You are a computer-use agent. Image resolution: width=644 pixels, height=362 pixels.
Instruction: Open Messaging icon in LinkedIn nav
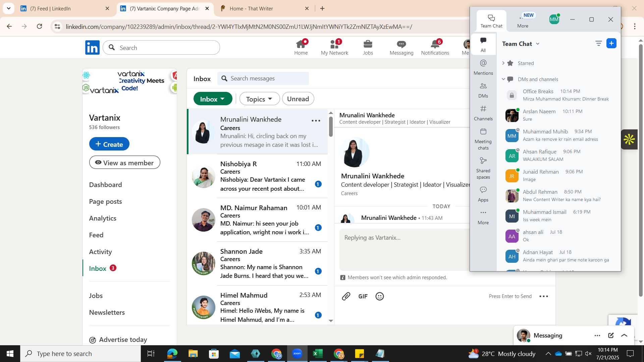point(401,47)
